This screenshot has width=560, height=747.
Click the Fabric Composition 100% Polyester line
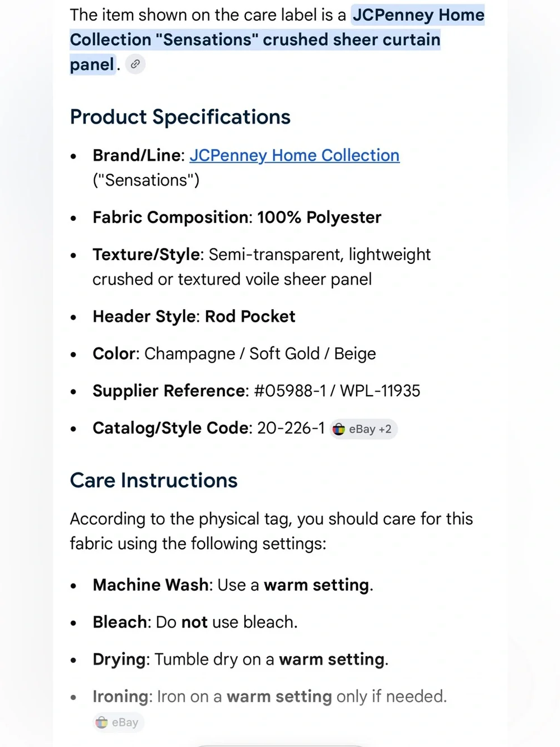click(x=237, y=217)
